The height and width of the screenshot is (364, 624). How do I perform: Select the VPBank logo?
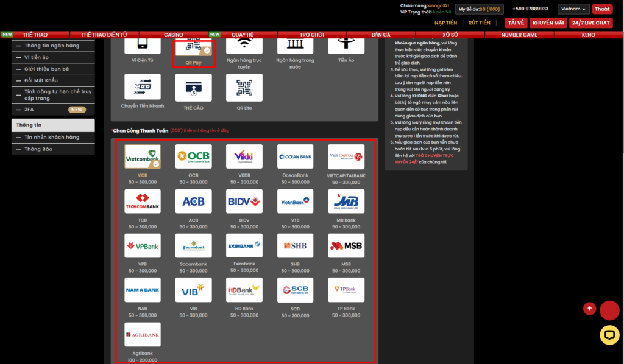coord(143,245)
